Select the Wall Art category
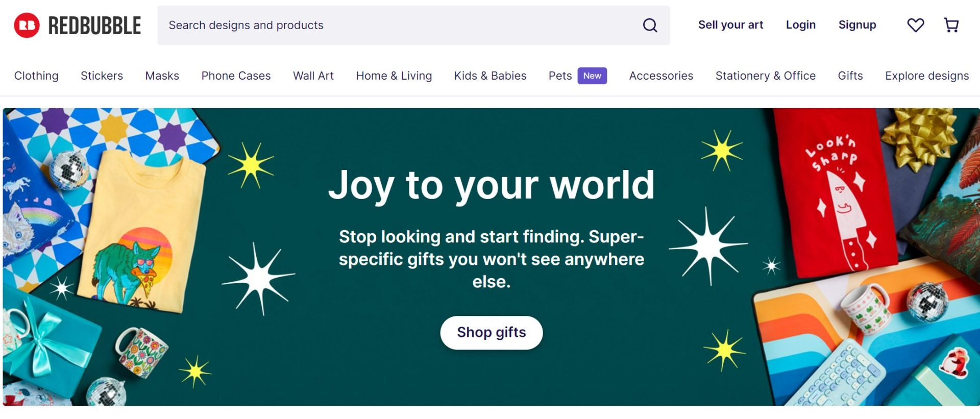Screen dimensions: 980x419 pos(313,76)
